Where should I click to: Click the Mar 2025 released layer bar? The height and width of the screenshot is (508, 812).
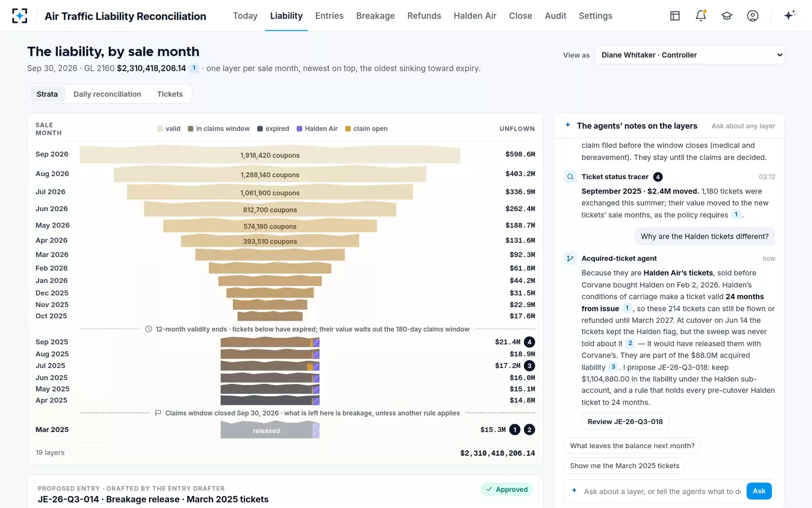270,430
